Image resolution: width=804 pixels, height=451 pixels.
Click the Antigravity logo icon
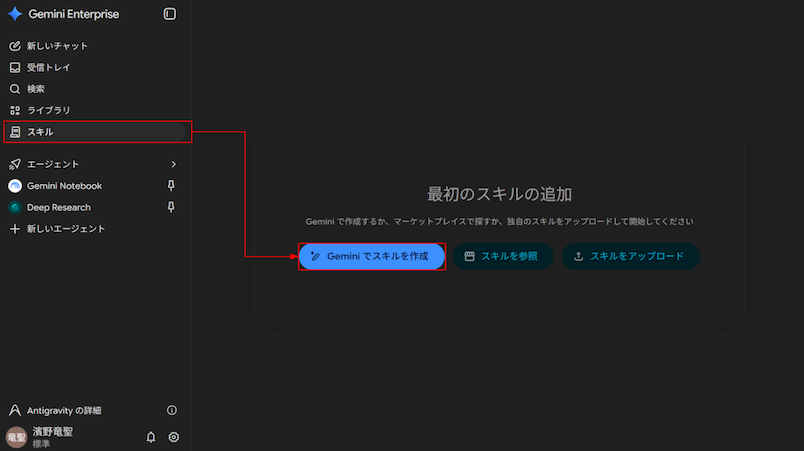click(x=15, y=410)
